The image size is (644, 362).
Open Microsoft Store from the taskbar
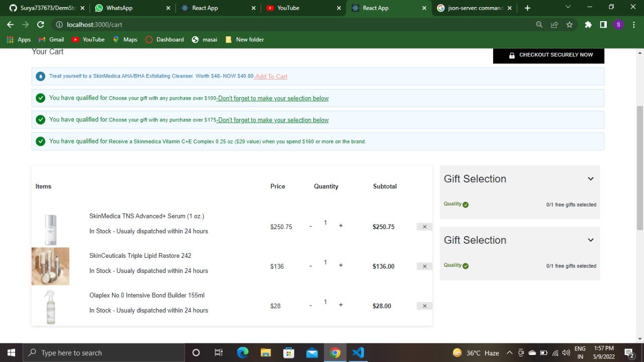click(289, 352)
